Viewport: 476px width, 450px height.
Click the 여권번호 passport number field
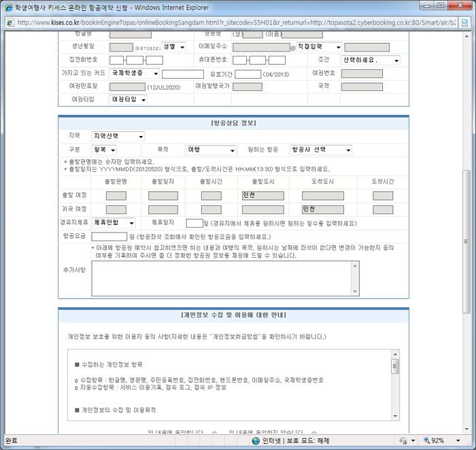point(362,73)
